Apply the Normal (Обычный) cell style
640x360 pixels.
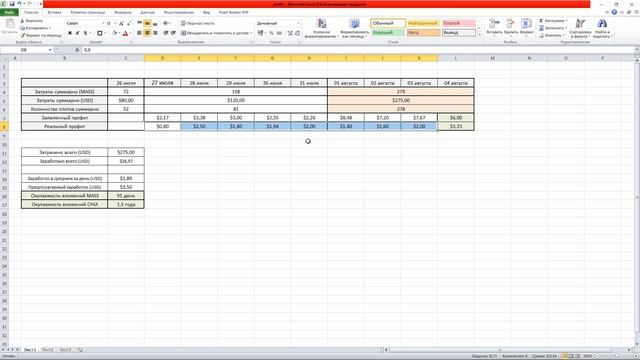coord(388,23)
